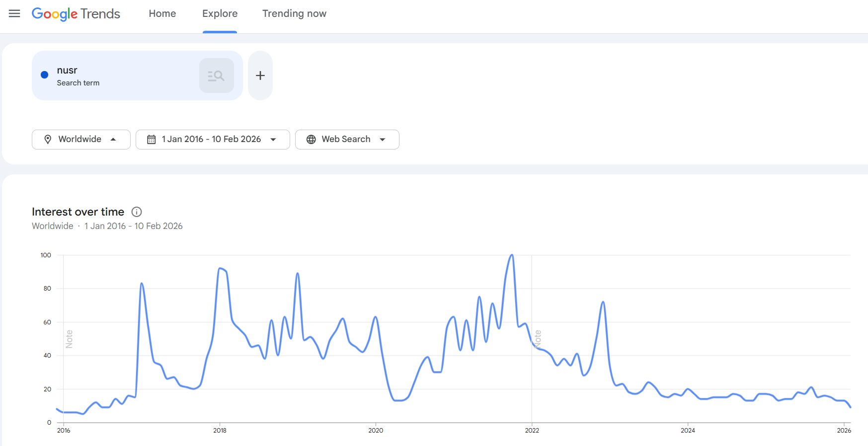Click the 2024 x-axis label
868x446 pixels.
point(688,431)
